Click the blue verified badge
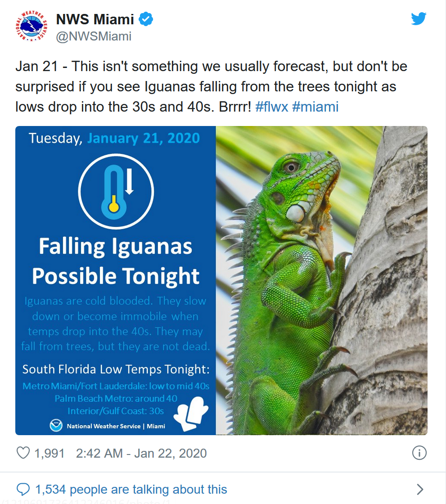 [x=146, y=19]
